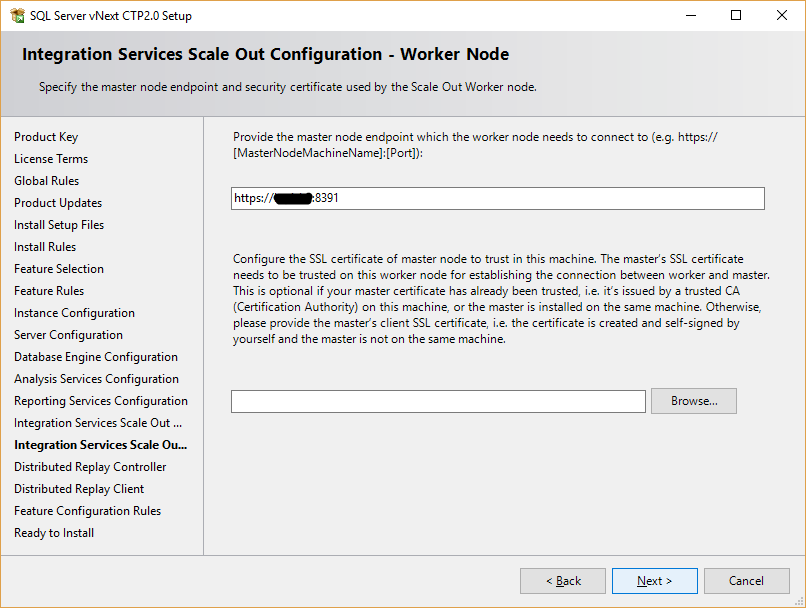This screenshot has width=806, height=608.
Task: Focus the master node endpoint field
Action: pyautogui.click(x=498, y=198)
